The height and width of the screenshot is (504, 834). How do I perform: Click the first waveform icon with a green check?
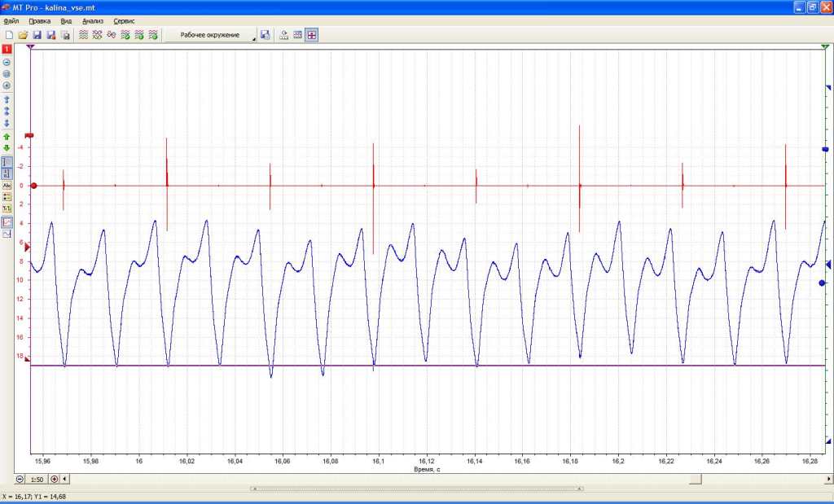click(x=125, y=35)
